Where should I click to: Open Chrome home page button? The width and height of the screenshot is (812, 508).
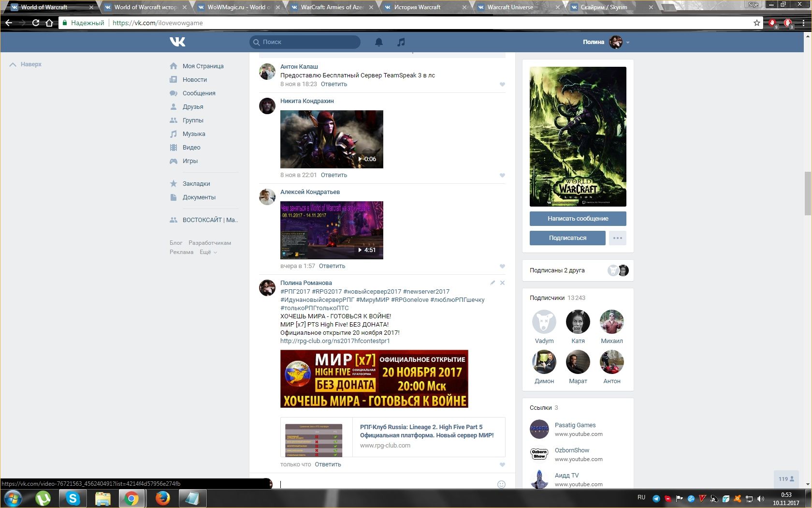49,23
